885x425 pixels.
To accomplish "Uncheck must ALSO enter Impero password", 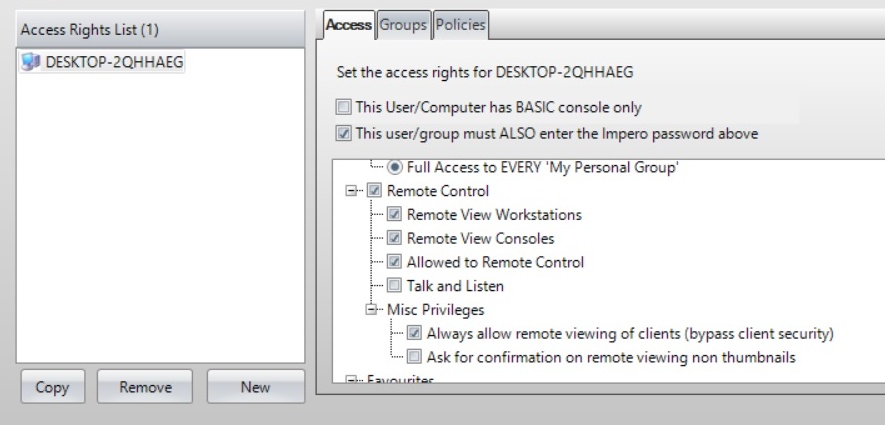I will tap(344, 134).
